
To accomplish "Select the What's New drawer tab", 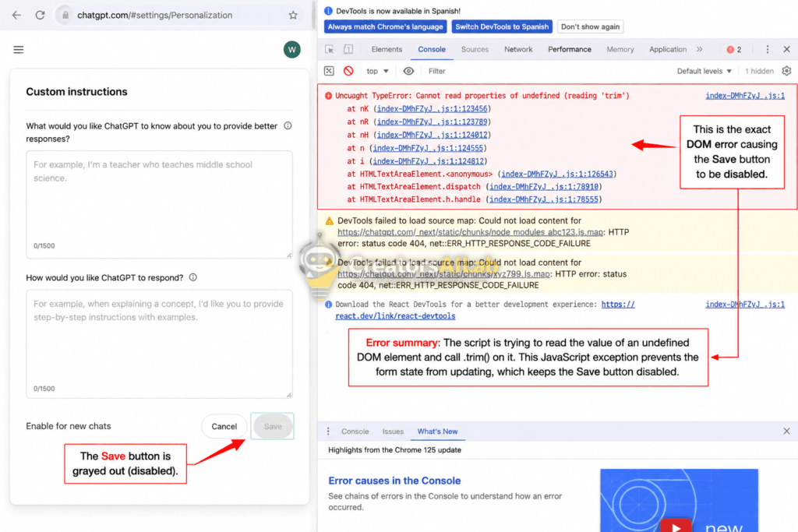I will pos(437,432).
